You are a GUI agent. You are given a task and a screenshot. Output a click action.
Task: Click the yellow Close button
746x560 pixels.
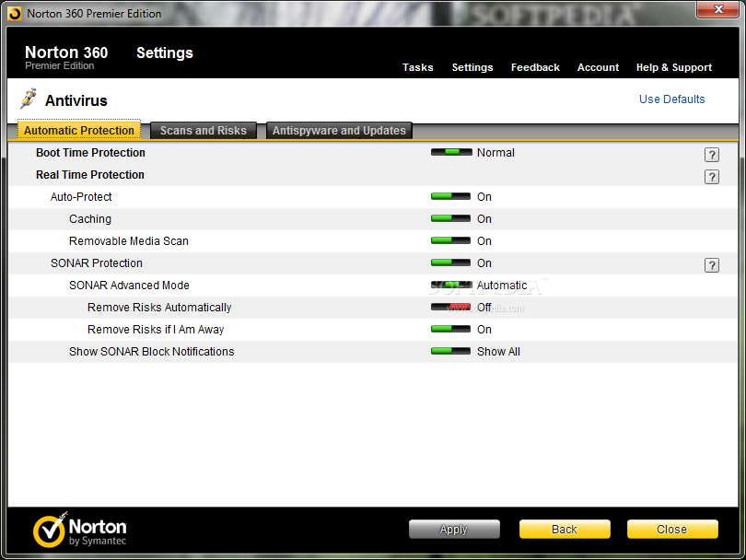pos(671,529)
